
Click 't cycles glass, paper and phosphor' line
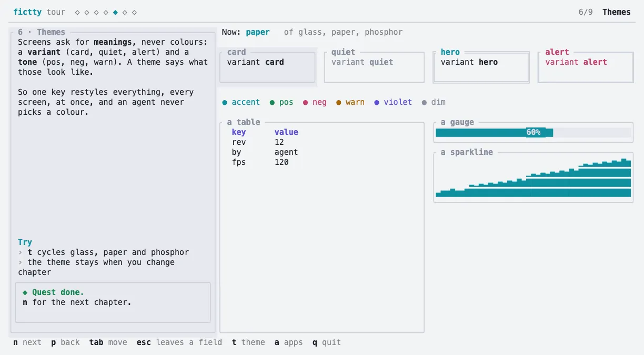coord(104,252)
